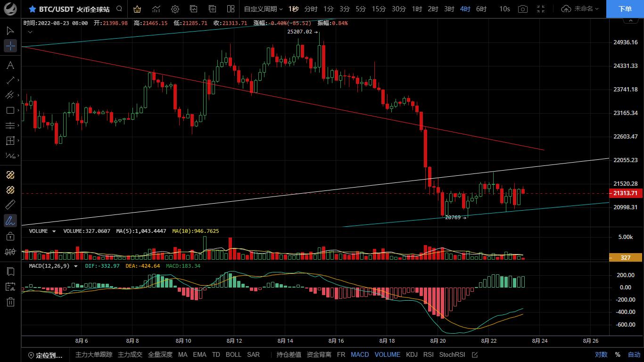Click the second gold magnet link icon
This screenshot has width=644, height=362.
[10, 190]
